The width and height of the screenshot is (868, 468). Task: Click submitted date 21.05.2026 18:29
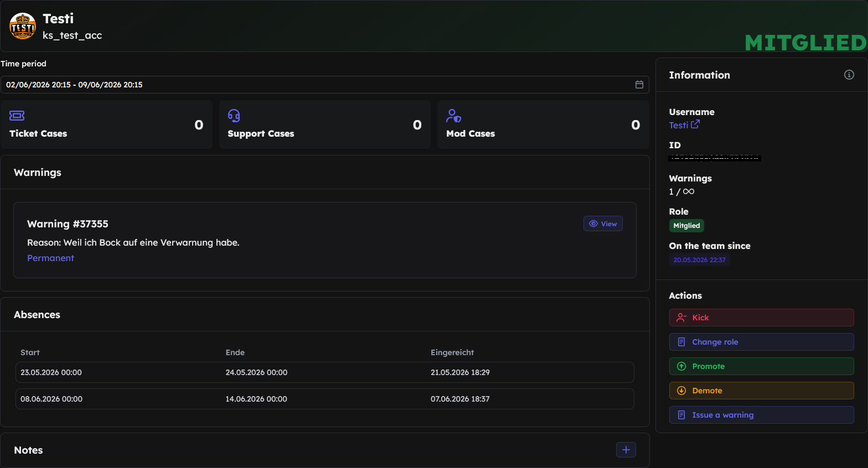[460, 372]
